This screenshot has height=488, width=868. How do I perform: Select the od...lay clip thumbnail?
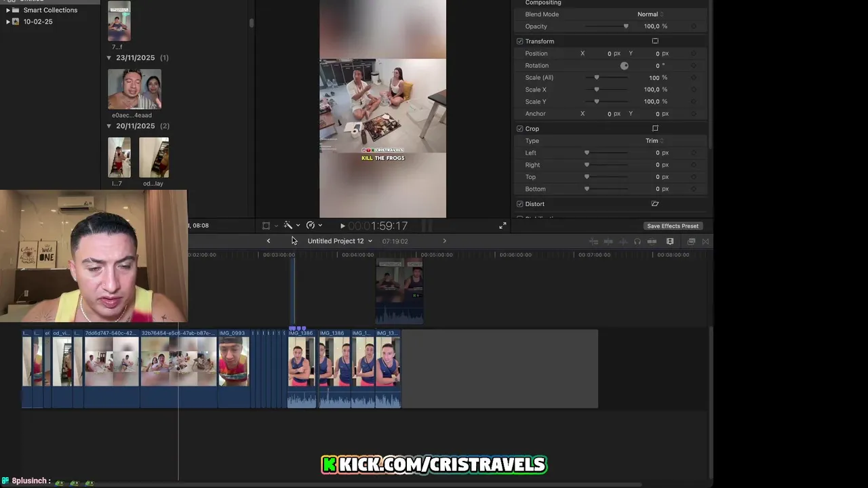[x=154, y=157]
